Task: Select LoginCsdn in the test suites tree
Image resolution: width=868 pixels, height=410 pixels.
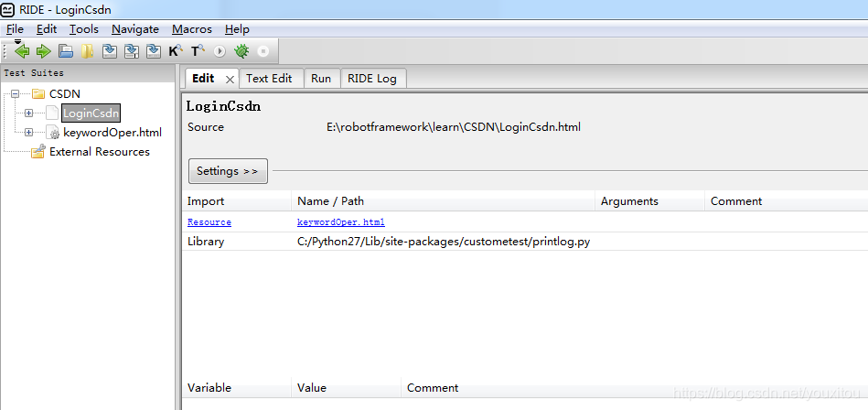Action: click(91, 113)
